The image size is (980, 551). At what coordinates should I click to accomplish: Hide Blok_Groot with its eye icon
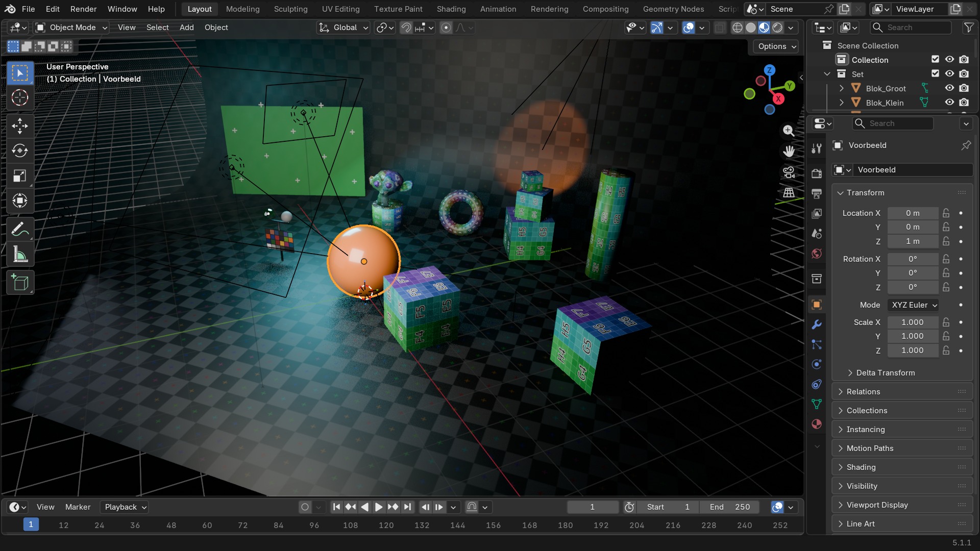click(949, 88)
